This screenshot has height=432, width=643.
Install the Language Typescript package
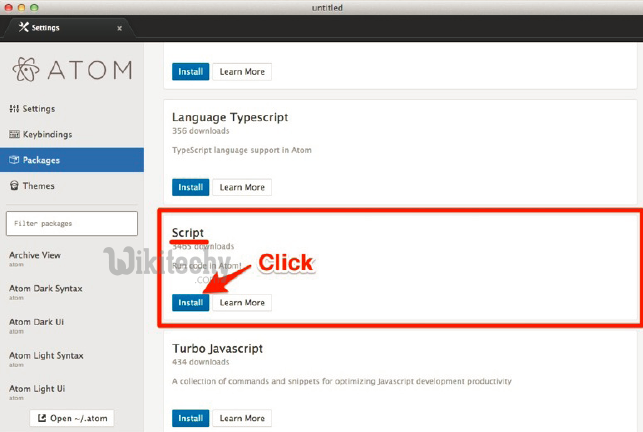(190, 187)
